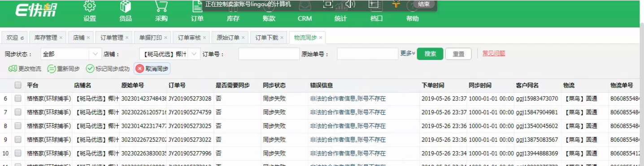Open the 档口 menu
644x166 pixels.
(377, 18)
